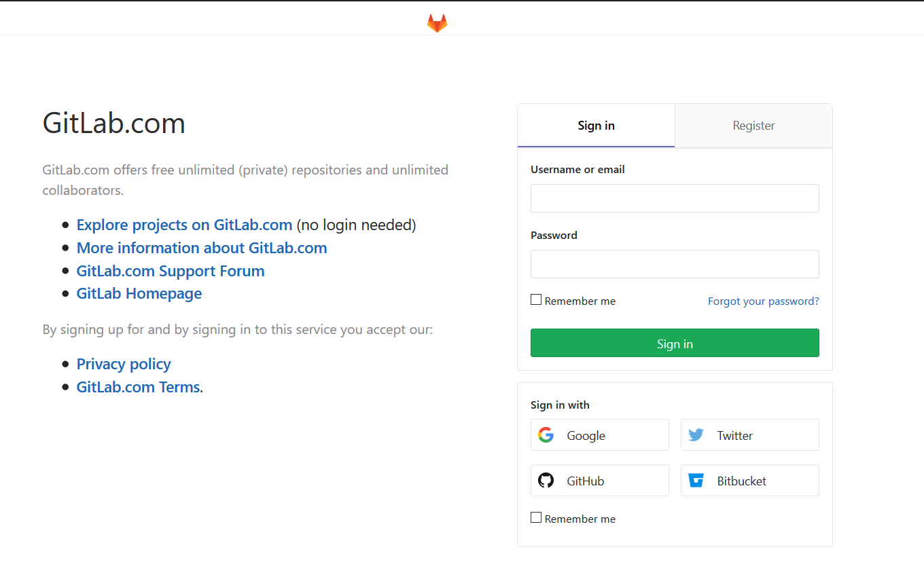Click the Google logo icon
This screenshot has height=575, width=924.
(x=546, y=435)
